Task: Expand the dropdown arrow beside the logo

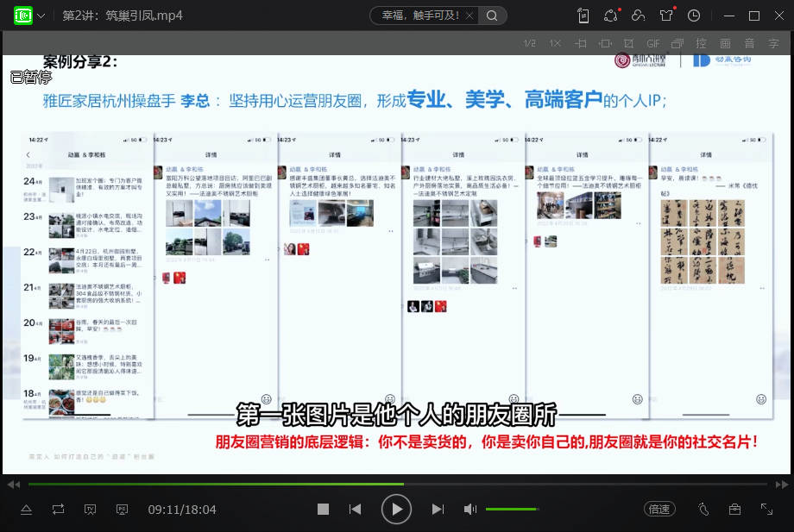Action: [x=41, y=16]
